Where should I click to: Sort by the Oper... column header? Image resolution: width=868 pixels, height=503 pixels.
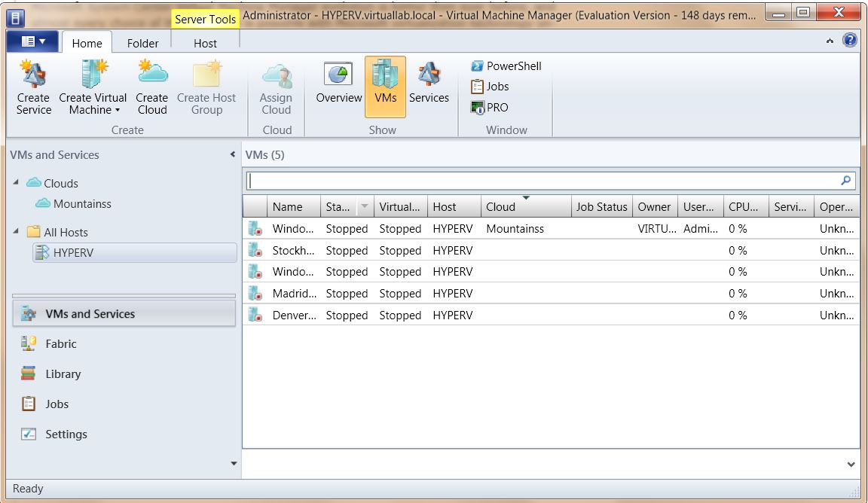836,206
